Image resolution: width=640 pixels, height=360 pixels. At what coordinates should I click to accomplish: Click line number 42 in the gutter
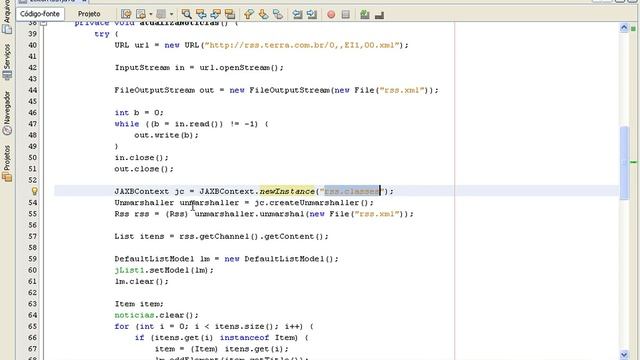33,67
